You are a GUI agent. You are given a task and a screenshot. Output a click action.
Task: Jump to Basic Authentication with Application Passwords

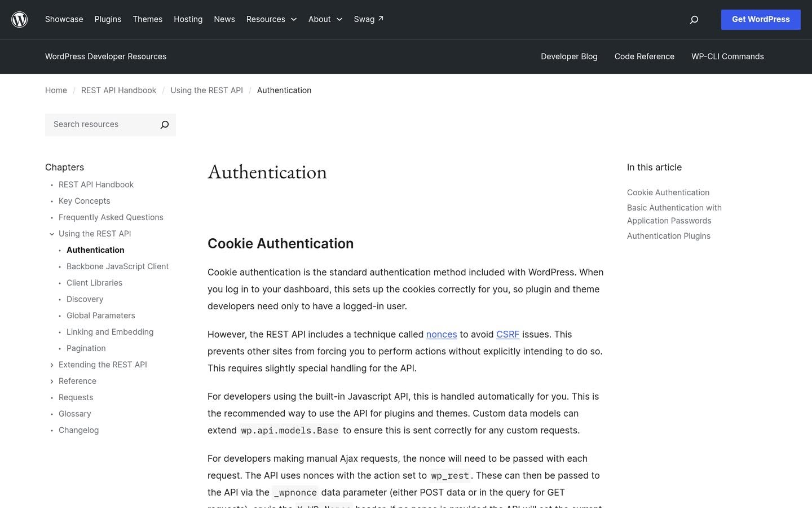coord(674,214)
